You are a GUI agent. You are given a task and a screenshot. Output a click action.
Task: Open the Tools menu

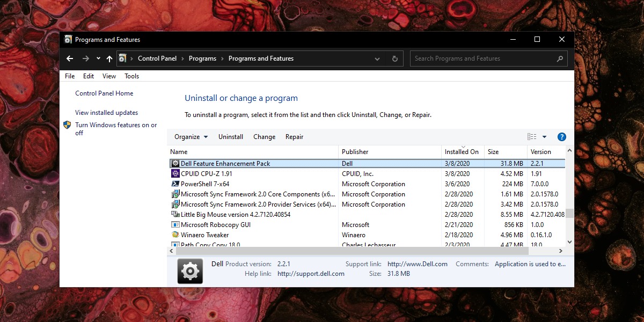pos(131,76)
